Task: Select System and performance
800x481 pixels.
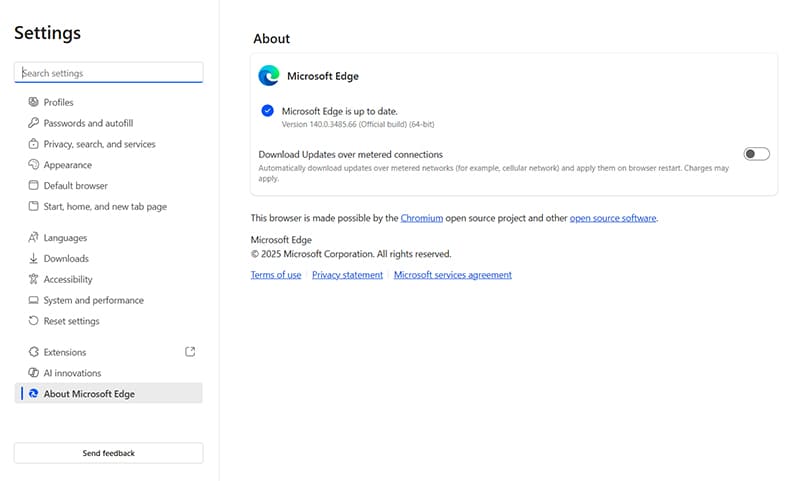Action: click(x=109, y=300)
